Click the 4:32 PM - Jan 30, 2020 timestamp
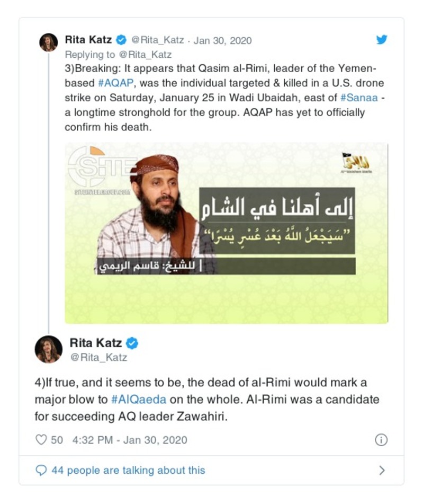The height and width of the screenshot is (504, 423). (131, 440)
